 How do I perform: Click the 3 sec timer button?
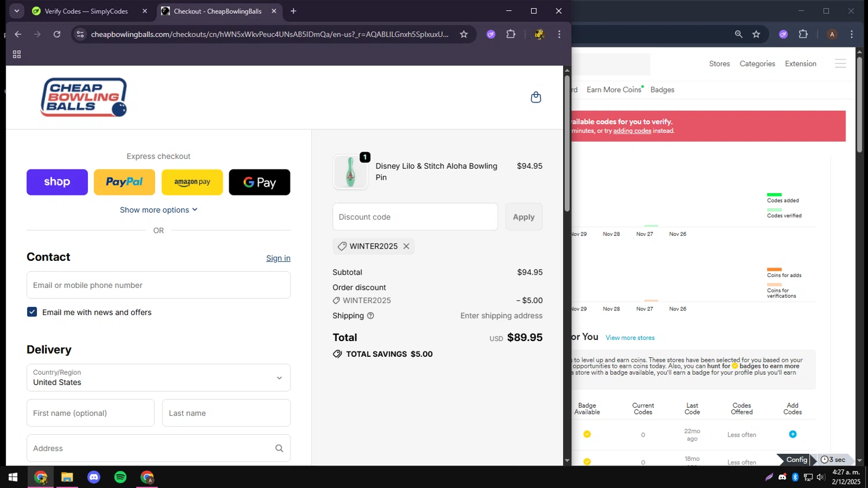pyautogui.click(x=833, y=460)
